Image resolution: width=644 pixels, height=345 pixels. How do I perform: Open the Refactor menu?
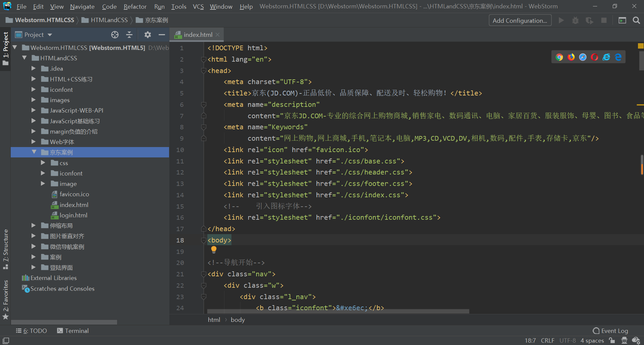tap(135, 6)
